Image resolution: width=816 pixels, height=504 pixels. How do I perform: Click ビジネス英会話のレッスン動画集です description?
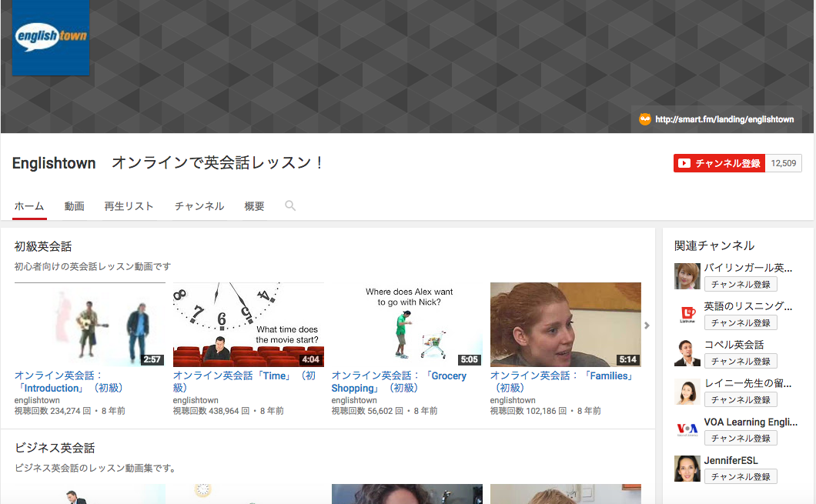coord(97,468)
